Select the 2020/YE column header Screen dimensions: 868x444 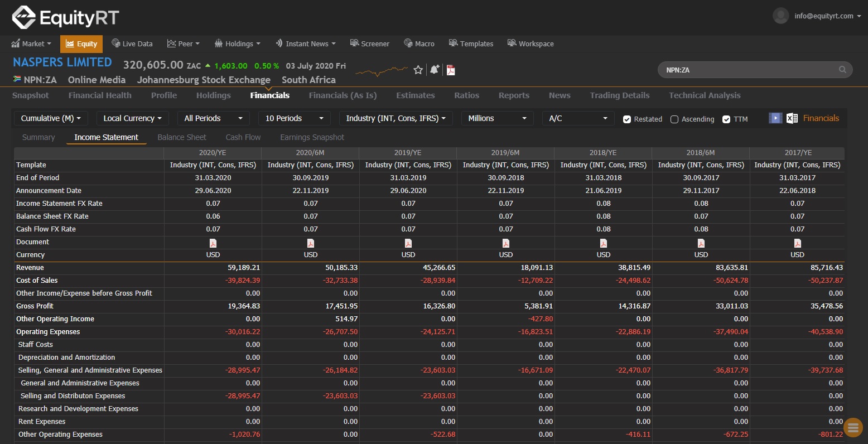click(x=213, y=152)
